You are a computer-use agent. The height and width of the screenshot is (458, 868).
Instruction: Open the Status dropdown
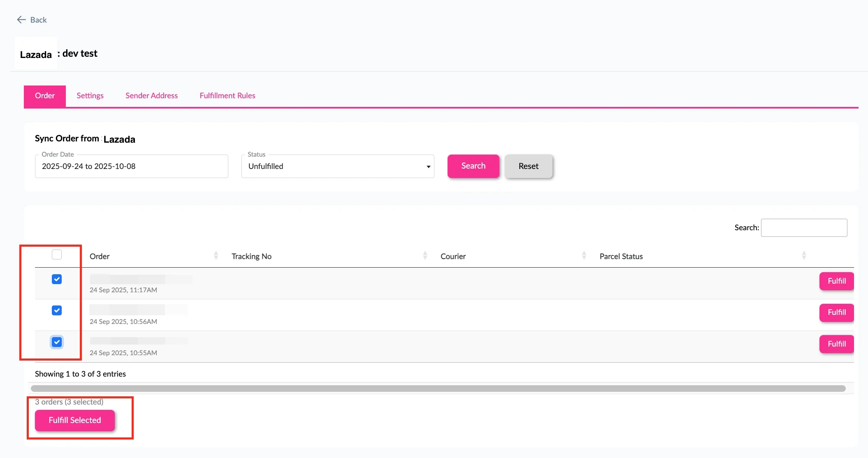pyautogui.click(x=337, y=167)
